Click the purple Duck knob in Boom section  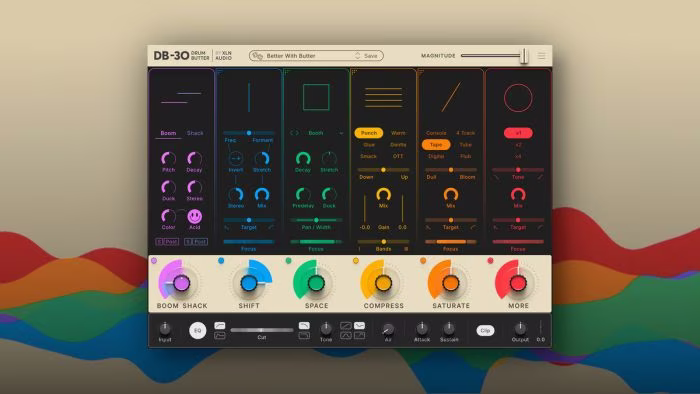168,187
